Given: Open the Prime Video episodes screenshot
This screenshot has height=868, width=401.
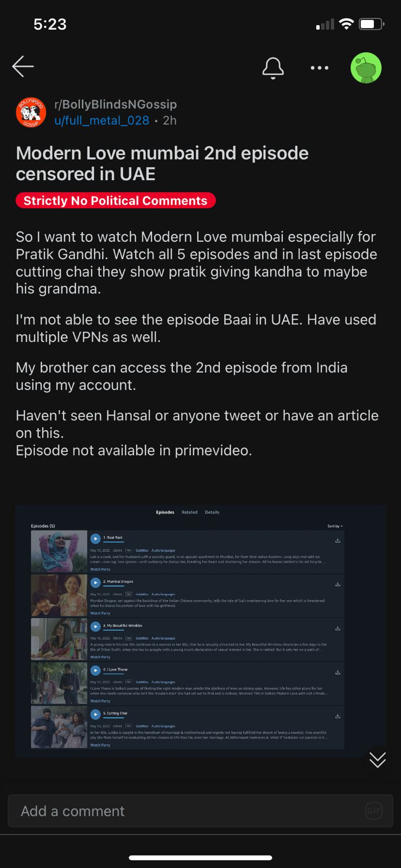Looking at the screenshot, I should (x=200, y=630).
